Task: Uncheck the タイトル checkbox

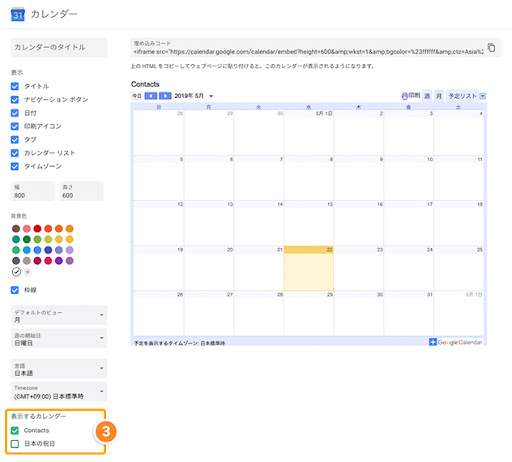Action: click(15, 86)
